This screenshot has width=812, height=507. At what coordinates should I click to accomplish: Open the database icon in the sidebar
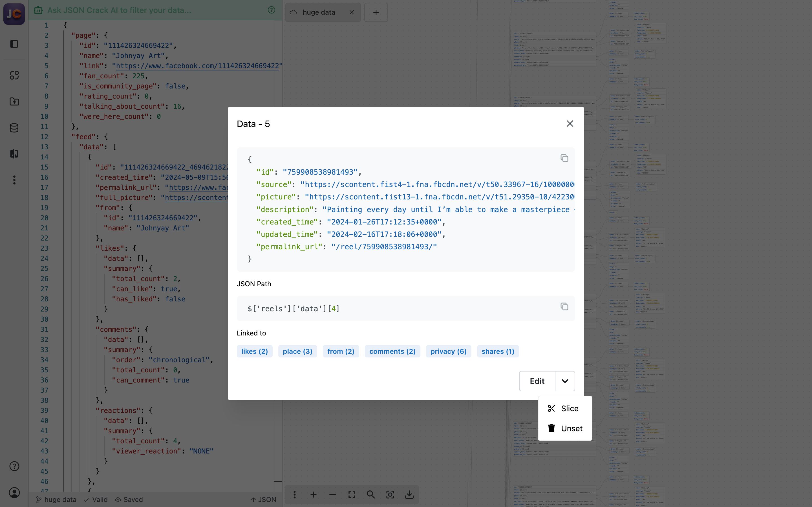[x=14, y=128]
